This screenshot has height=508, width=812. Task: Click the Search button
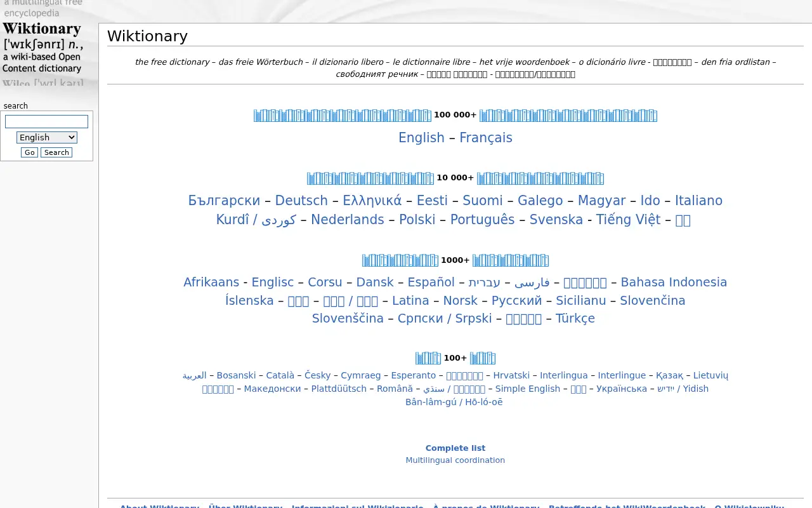point(56,152)
